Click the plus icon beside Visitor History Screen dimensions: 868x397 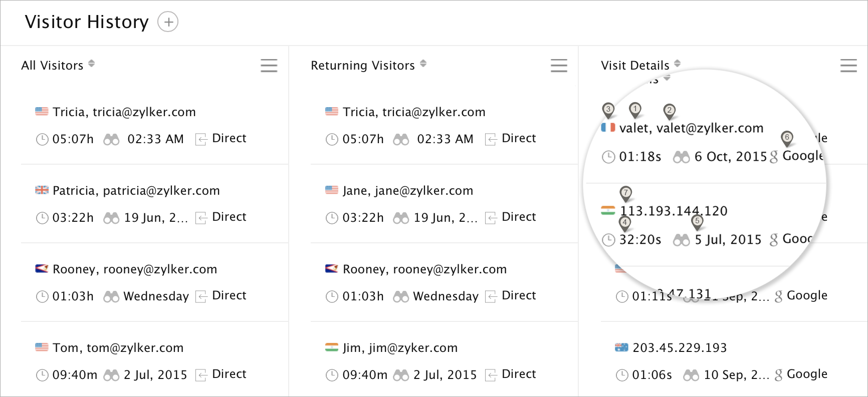pyautogui.click(x=168, y=22)
